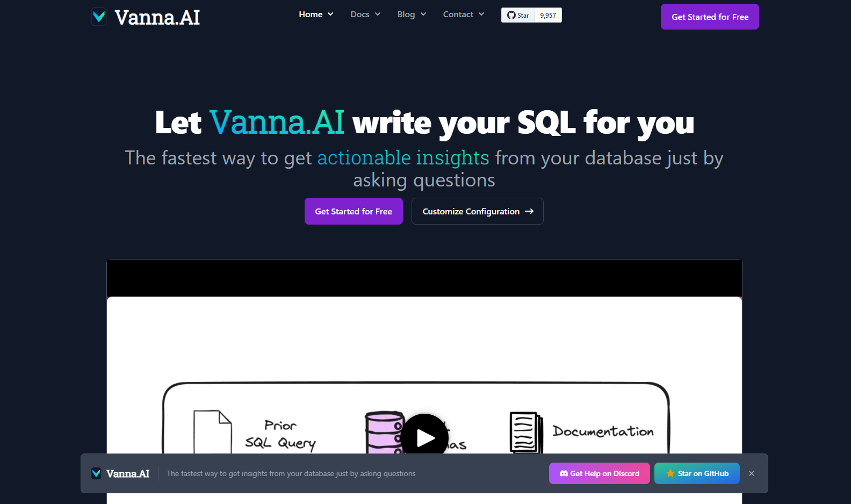The height and width of the screenshot is (504, 851).
Task: Click the database cylinder icon in video
Action: pyautogui.click(x=384, y=433)
